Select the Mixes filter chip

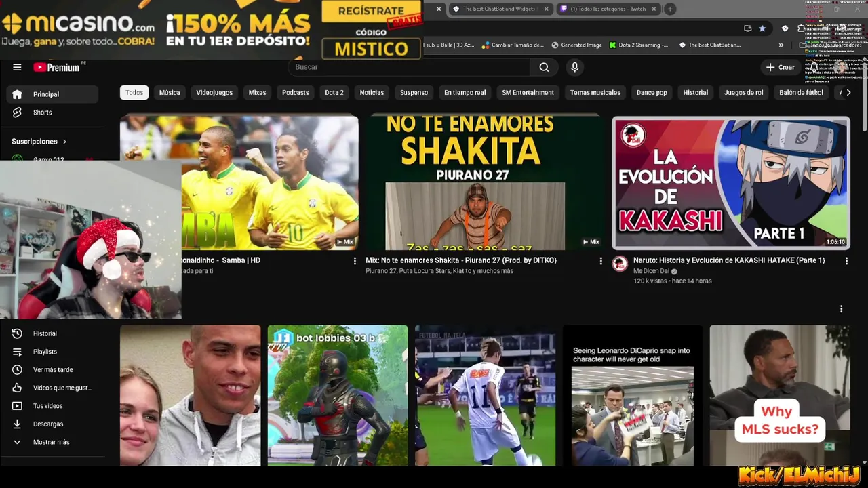click(x=257, y=92)
